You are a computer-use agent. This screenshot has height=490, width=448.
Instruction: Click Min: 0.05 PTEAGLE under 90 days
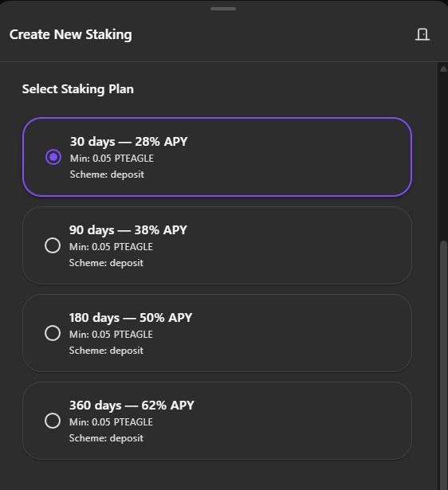111,247
